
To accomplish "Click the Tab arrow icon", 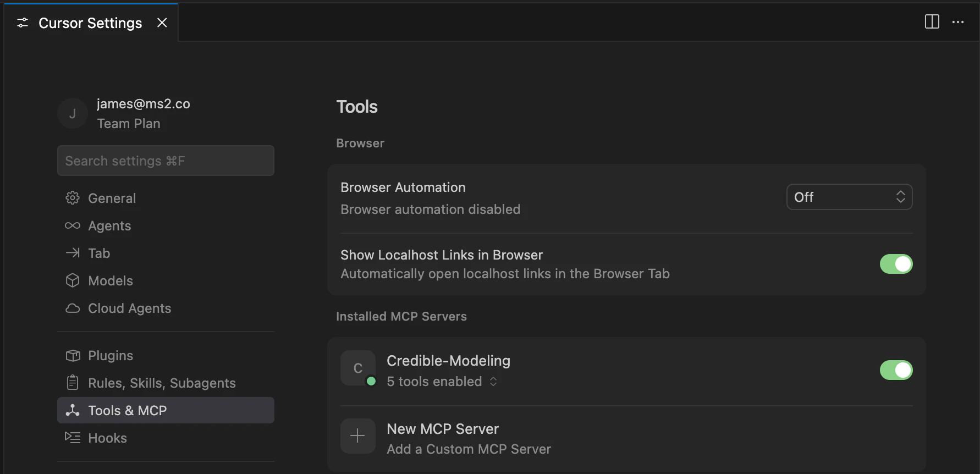I will click(73, 253).
